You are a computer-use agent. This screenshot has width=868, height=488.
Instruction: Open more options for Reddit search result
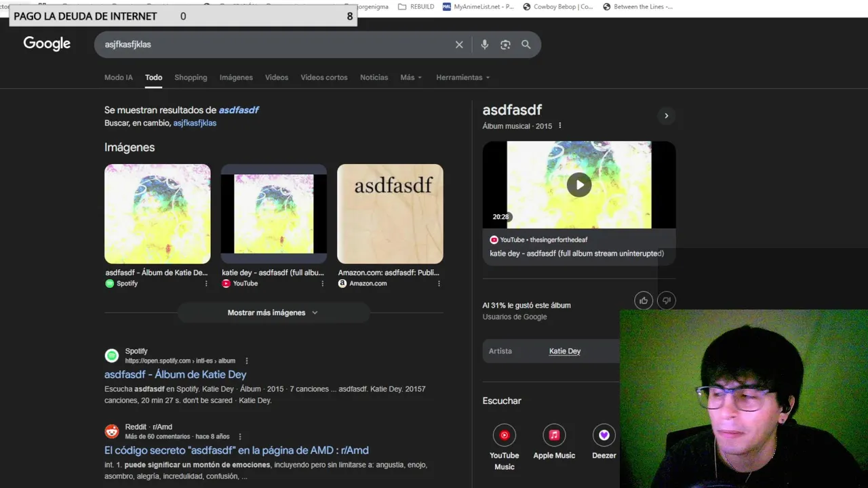[x=240, y=437]
